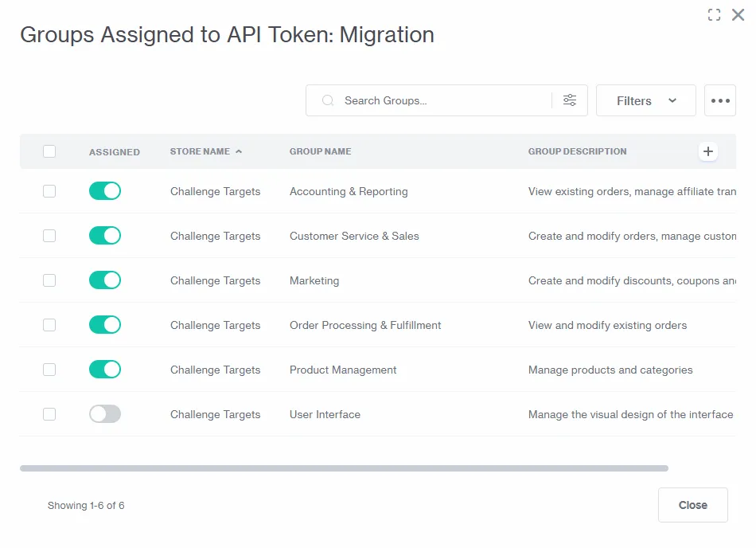Check the Marketing row checkbox
Viewport: 756px width, 548px height.
click(x=49, y=280)
